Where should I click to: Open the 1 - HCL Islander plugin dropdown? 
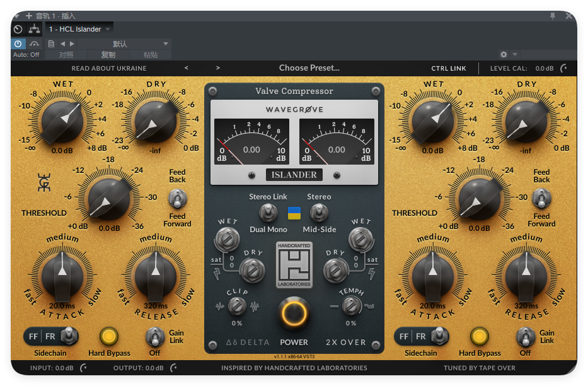click(x=79, y=29)
